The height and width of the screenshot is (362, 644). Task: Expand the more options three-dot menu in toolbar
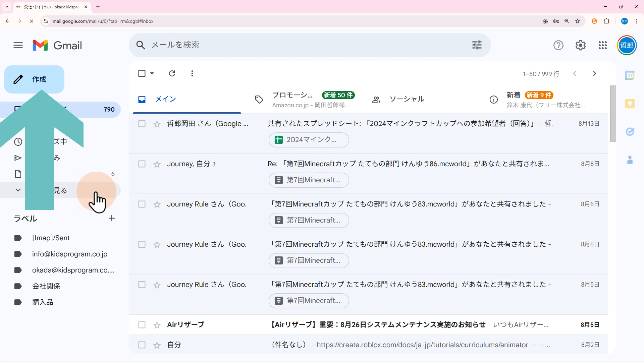[192, 73]
